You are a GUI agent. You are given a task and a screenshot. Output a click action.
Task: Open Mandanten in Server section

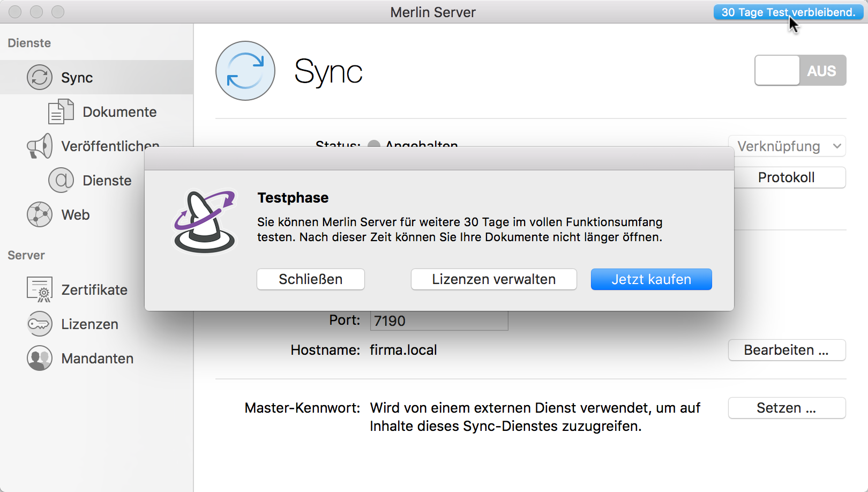96,358
